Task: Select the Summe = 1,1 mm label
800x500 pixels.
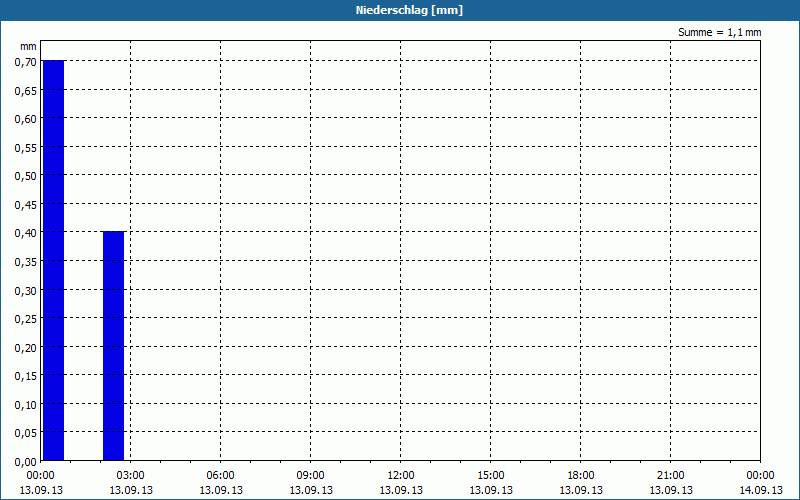Action: pyautogui.click(x=719, y=32)
